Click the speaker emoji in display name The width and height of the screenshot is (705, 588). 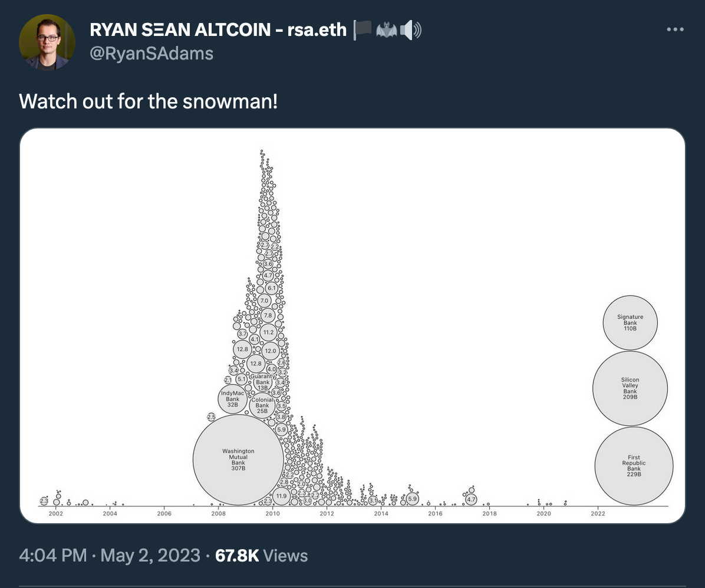pos(410,30)
